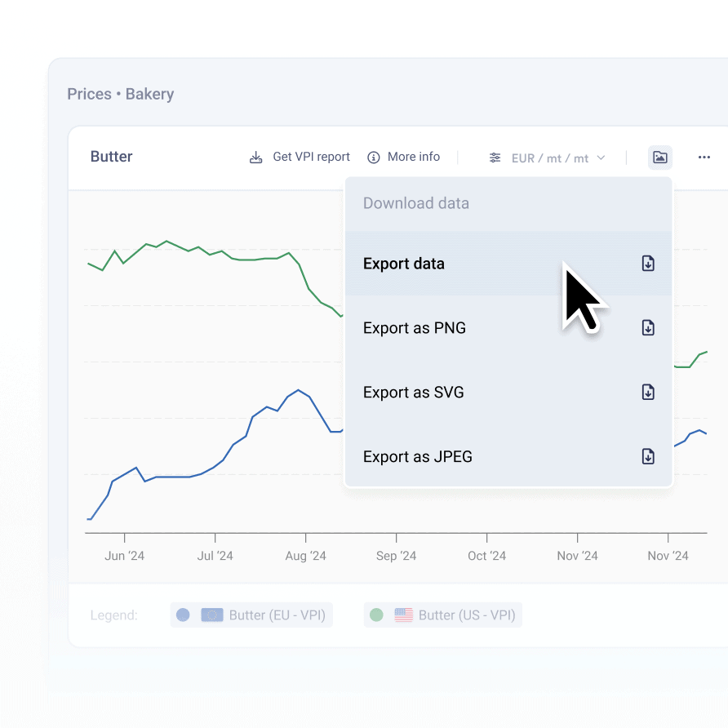Click the More info circle icon
Viewport: 728px width, 728px height.
374,158
